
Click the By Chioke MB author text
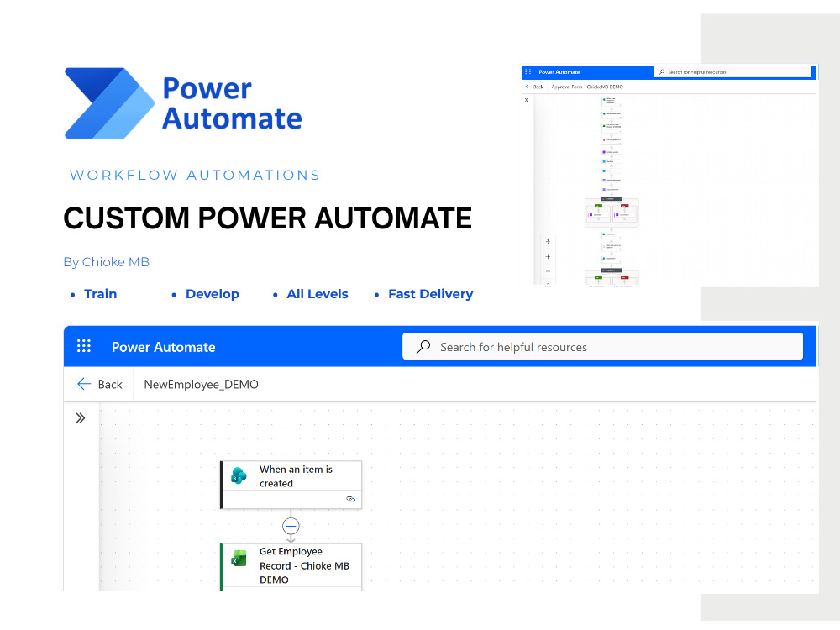(106, 262)
